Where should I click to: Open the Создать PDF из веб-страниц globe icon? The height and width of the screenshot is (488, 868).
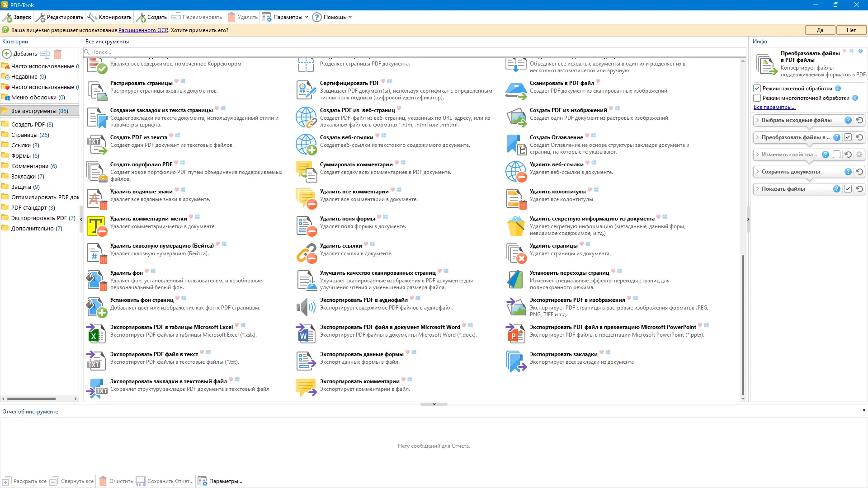[x=306, y=117]
